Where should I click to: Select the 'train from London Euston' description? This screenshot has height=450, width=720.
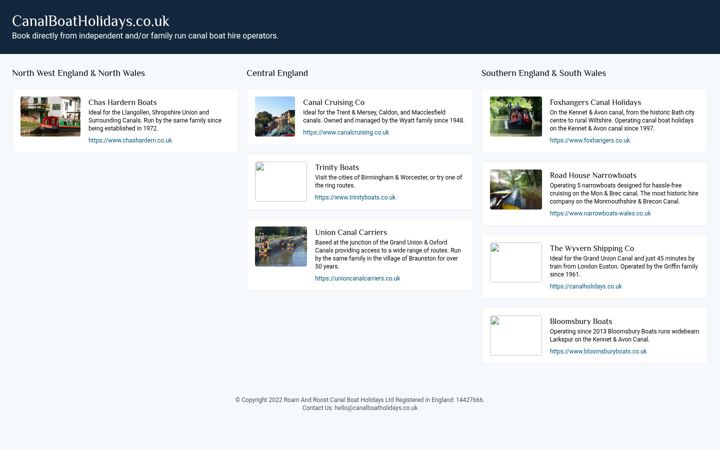[x=624, y=266]
